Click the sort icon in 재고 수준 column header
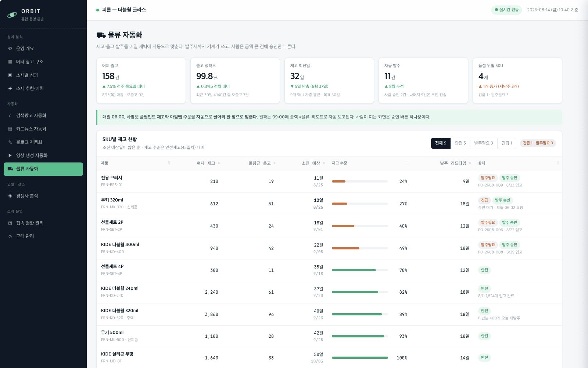 pyautogui.click(x=408, y=163)
